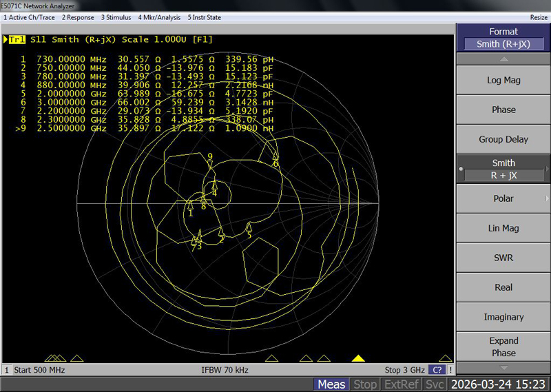Expand the Polar format submenu
The height and width of the screenshot is (392, 551).
[x=503, y=198]
